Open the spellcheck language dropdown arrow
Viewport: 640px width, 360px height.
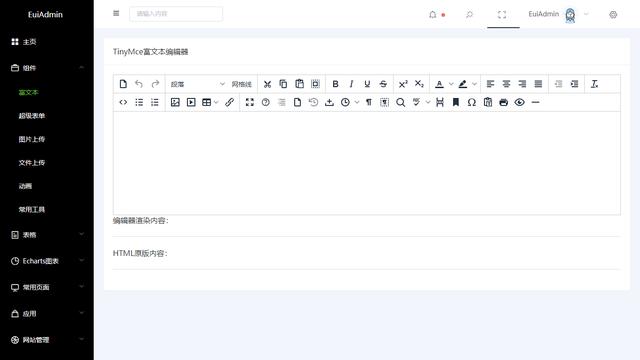pyautogui.click(x=428, y=102)
